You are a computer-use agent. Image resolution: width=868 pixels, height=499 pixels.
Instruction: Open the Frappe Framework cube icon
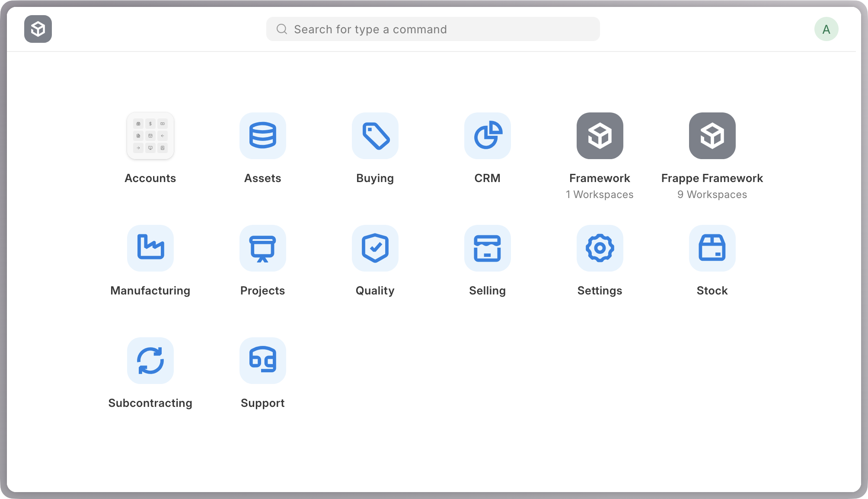point(712,136)
